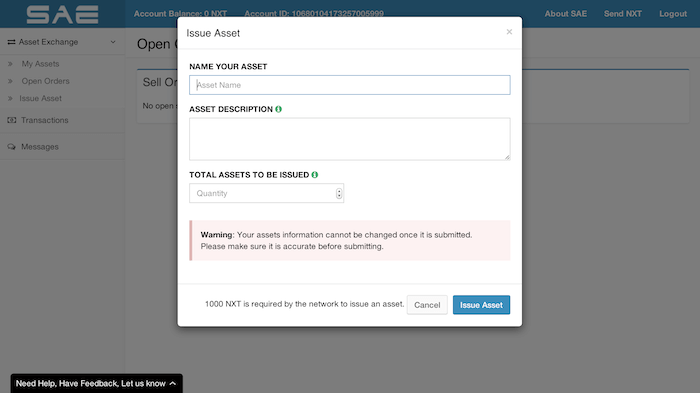
Task: Click the arrow icon beside My Assets
Action: [10, 64]
